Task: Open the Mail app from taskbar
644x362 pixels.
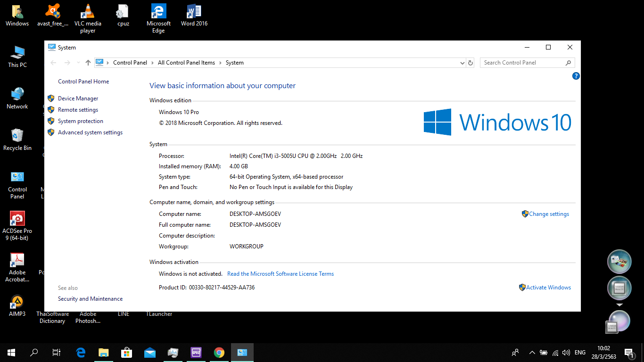Action: coord(150,352)
